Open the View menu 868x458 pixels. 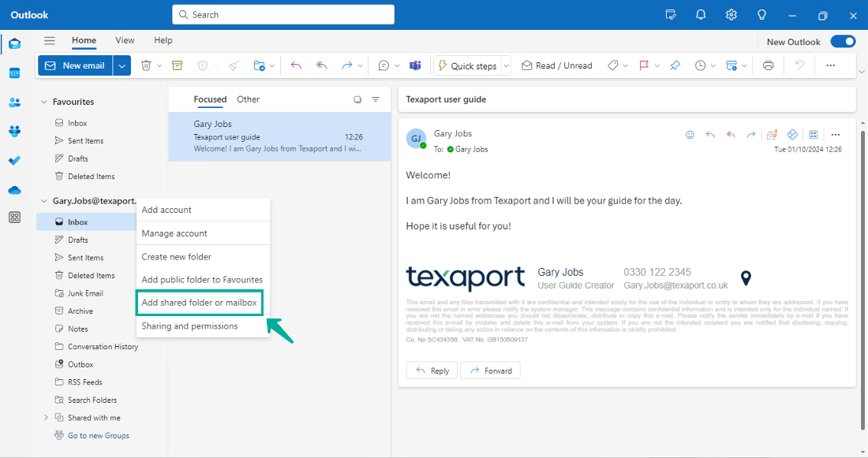click(x=125, y=40)
